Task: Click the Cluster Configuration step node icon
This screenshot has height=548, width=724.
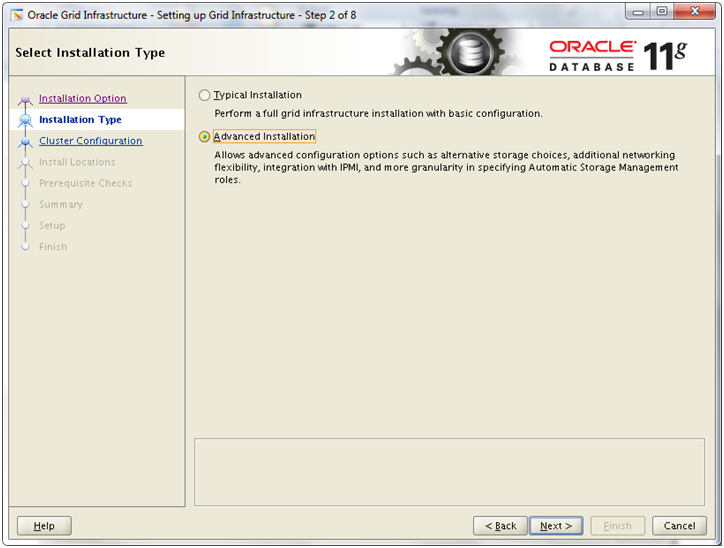Action: (25, 141)
